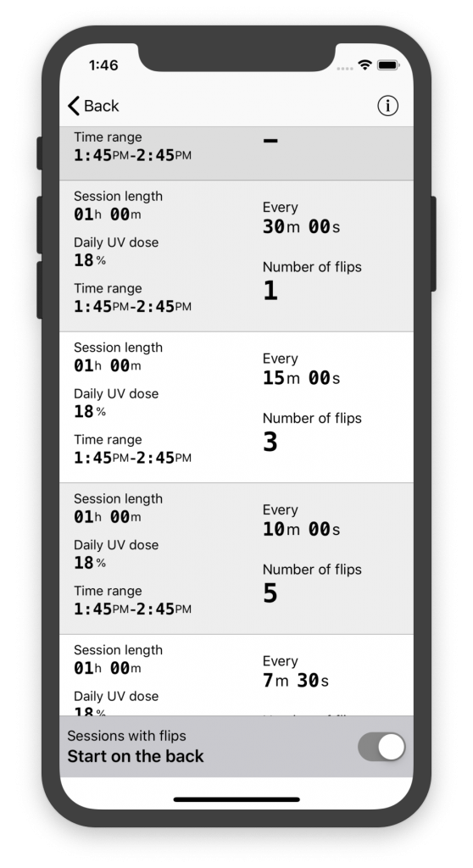473x868 pixels.
Task: Go Back to previous screen
Action: [93, 105]
